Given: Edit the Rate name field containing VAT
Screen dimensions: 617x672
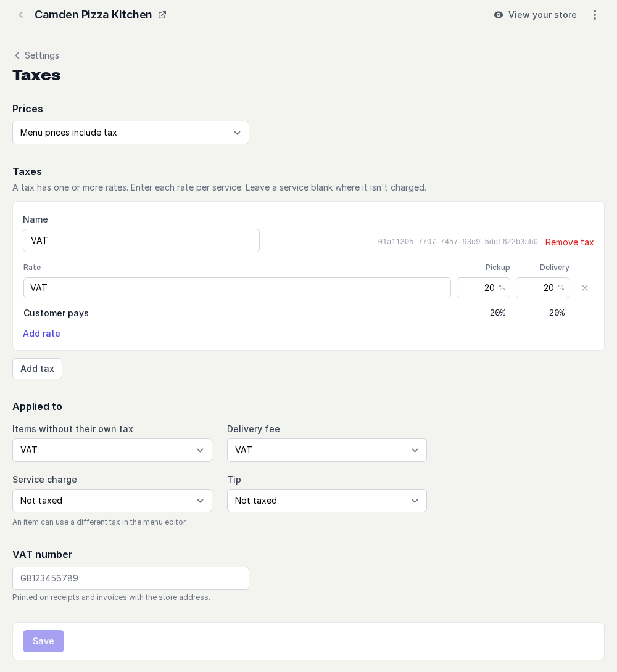Looking at the screenshot, I should pyautogui.click(x=237, y=288).
